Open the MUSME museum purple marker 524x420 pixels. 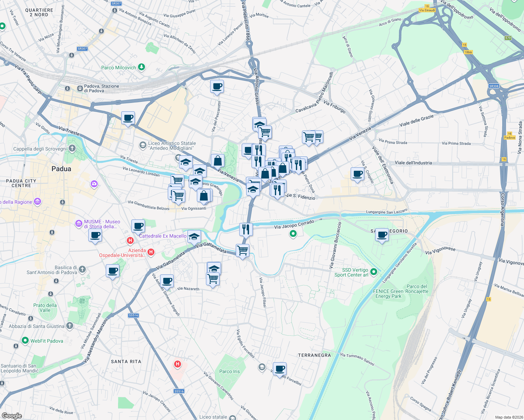[79, 224]
